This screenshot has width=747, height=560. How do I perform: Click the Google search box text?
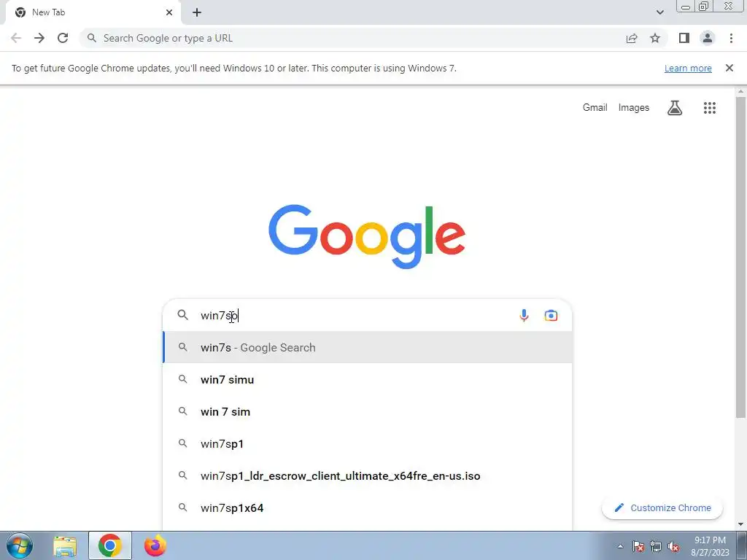pyautogui.click(x=219, y=316)
